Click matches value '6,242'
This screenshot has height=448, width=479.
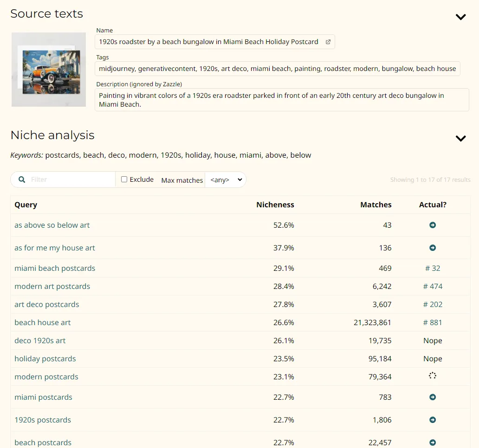pyautogui.click(x=382, y=286)
